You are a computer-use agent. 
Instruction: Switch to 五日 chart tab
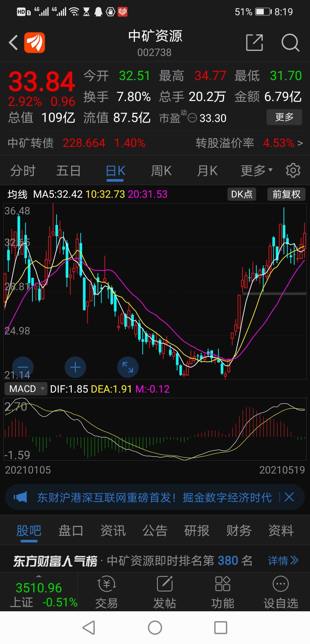pos(69,170)
